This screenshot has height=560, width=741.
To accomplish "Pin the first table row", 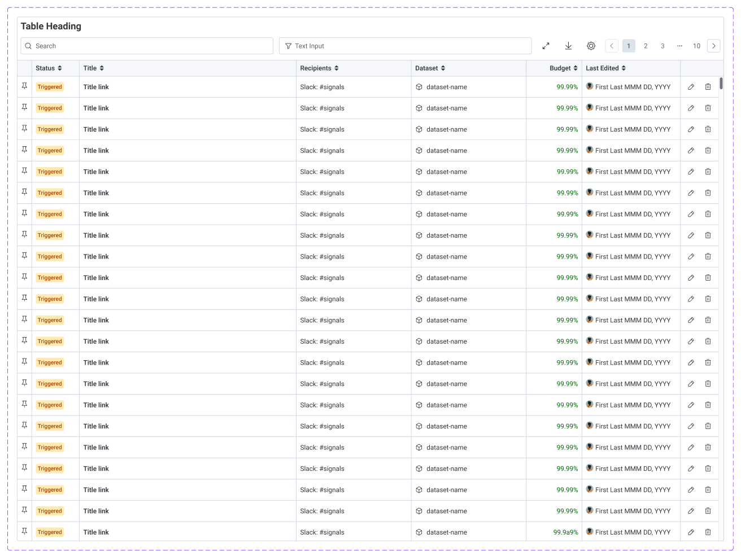I will [x=24, y=86].
